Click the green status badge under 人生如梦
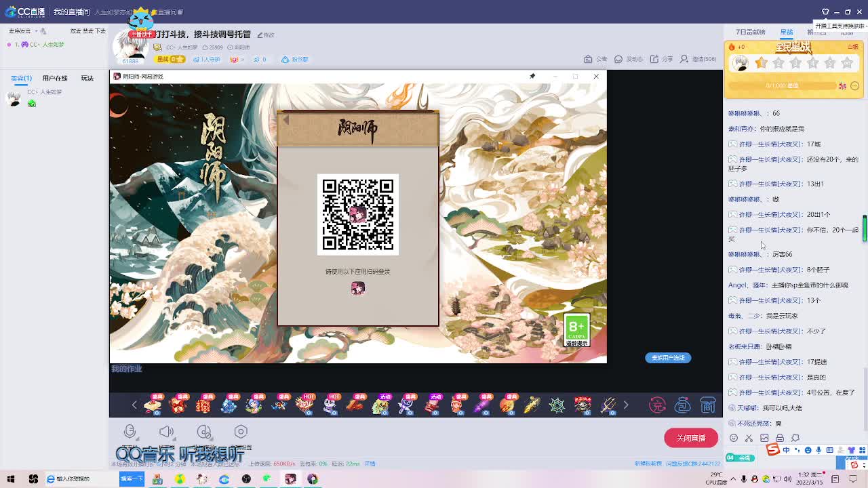Viewport: 868px width, 488px height. 32,103
